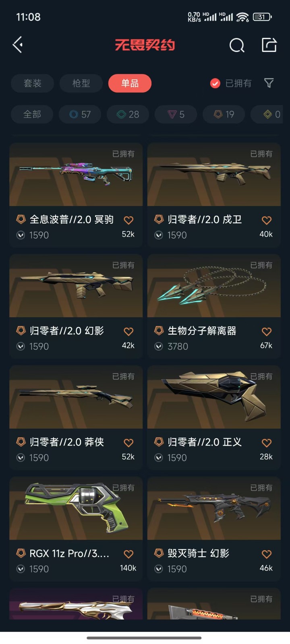
Task: Open 归零者//2.0 幻影 weapon thumbnail
Action: (x=76, y=285)
